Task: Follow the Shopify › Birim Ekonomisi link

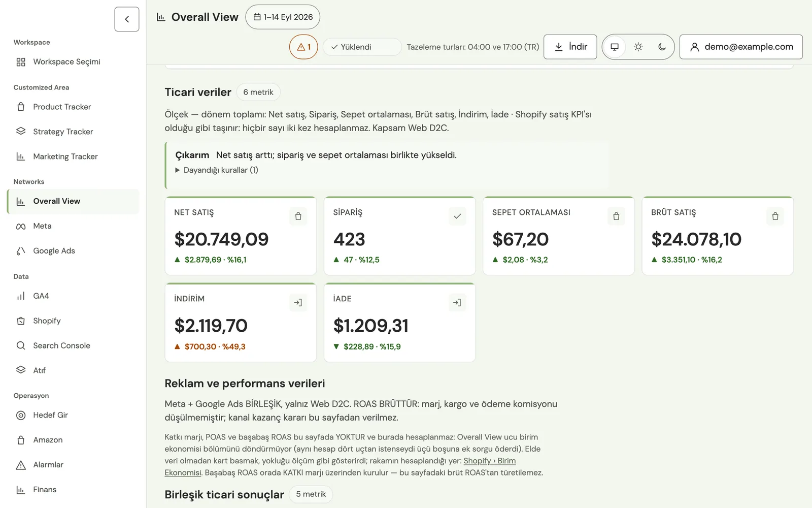Action: pos(489,461)
